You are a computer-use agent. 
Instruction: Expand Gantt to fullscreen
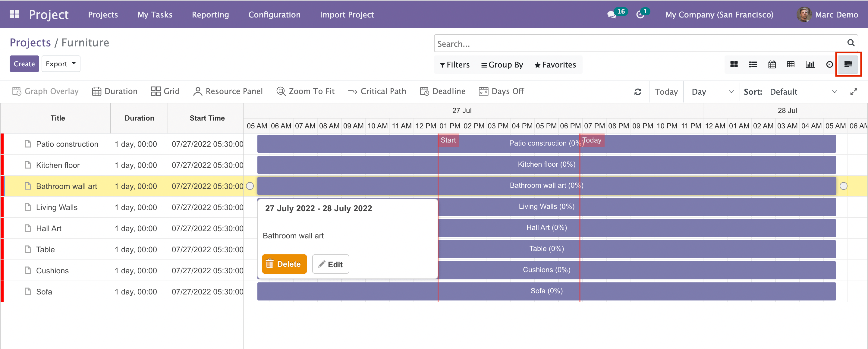(853, 92)
